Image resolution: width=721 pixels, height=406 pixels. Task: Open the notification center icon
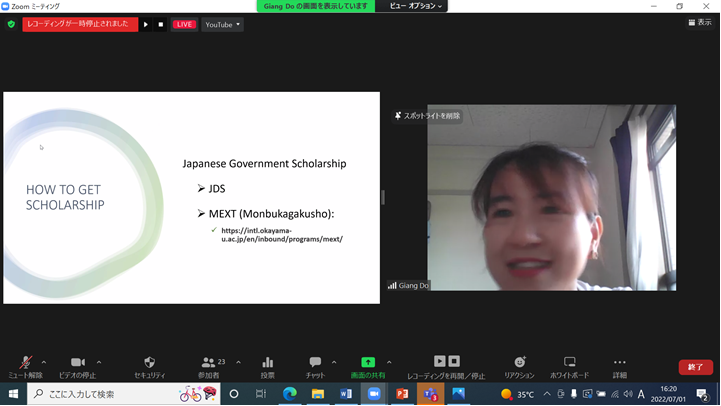click(x=702, y=395)
